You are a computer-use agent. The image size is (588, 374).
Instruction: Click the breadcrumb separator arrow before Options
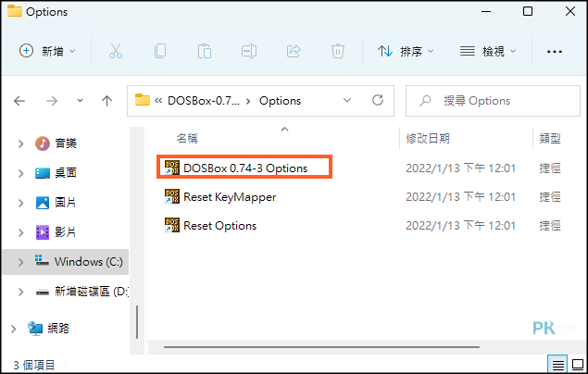[248, 101]
